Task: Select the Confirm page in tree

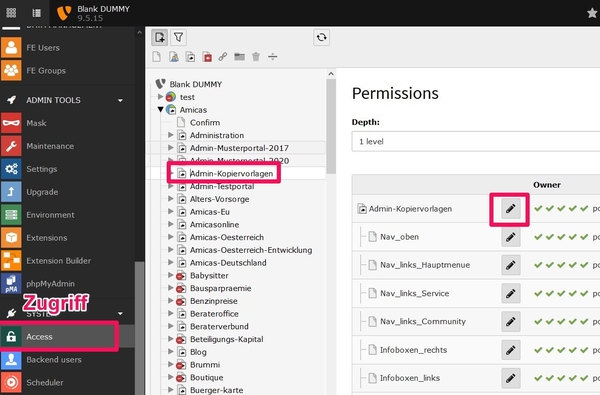Action: coord(205,123)
